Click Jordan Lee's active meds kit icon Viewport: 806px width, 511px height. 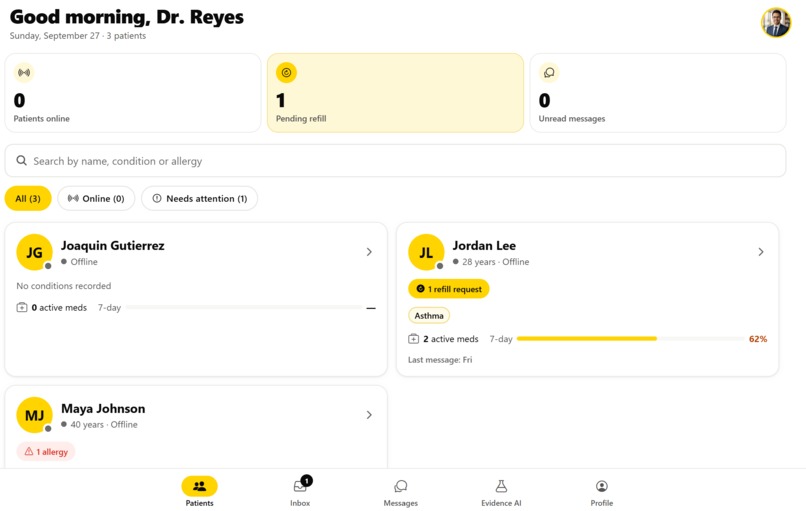[x=413, y=339]
